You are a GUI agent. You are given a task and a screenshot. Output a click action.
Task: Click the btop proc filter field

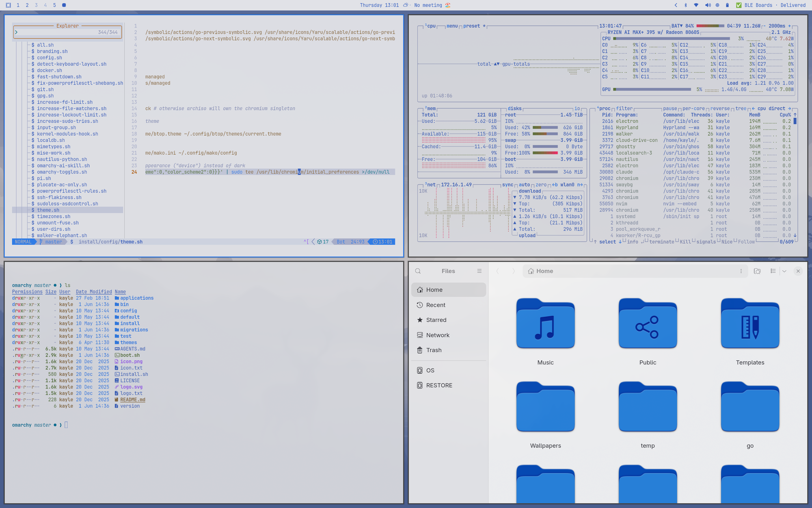[x=624, y=109]
